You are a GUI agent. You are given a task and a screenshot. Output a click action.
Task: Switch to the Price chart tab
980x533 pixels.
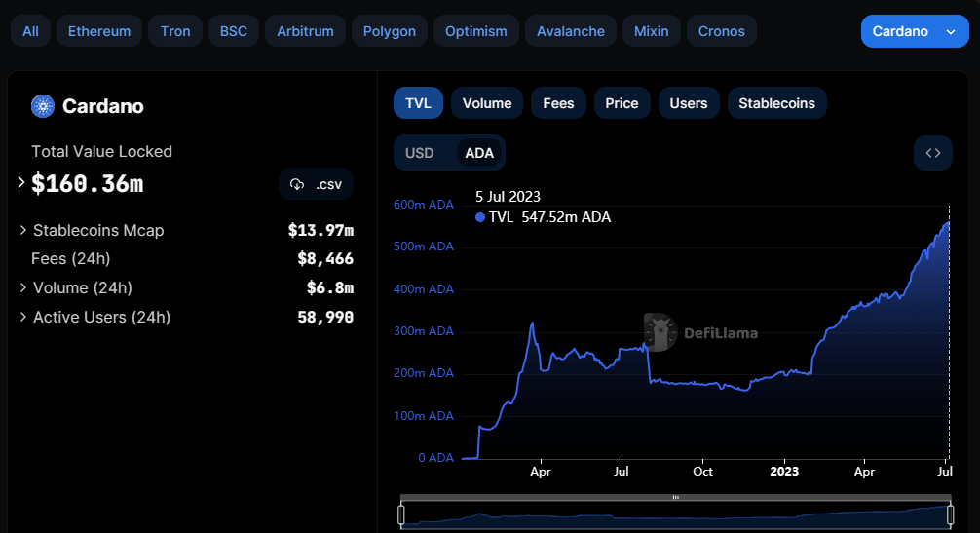[622, 103]
